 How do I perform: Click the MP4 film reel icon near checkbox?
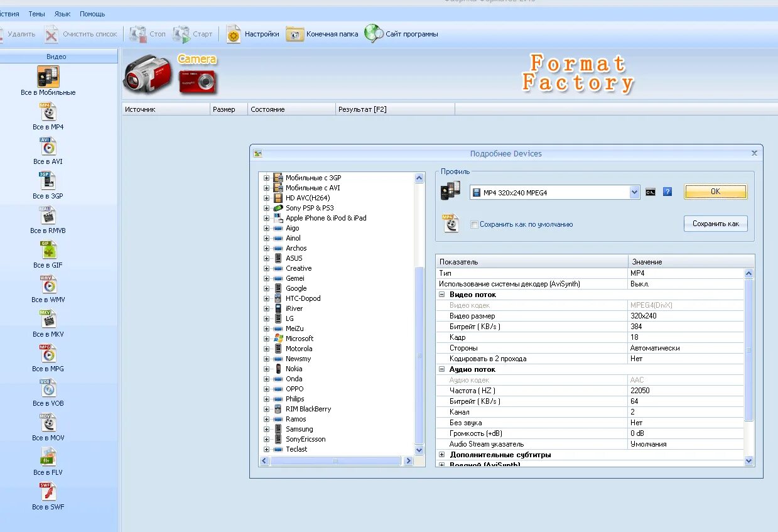point(451,223)
